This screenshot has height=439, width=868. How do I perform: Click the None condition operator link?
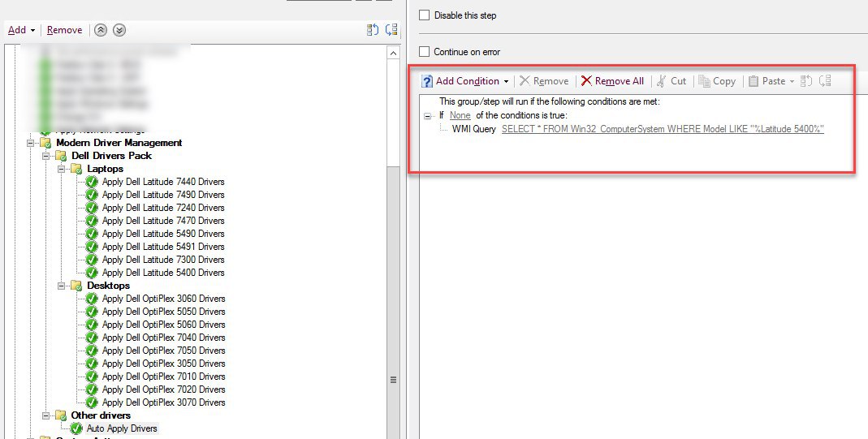(x=460, y=115)
